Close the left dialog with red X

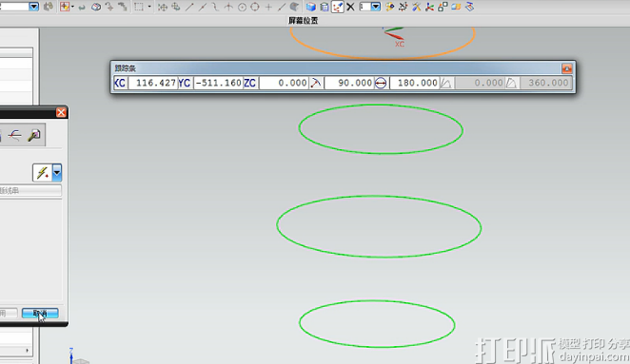61,112
